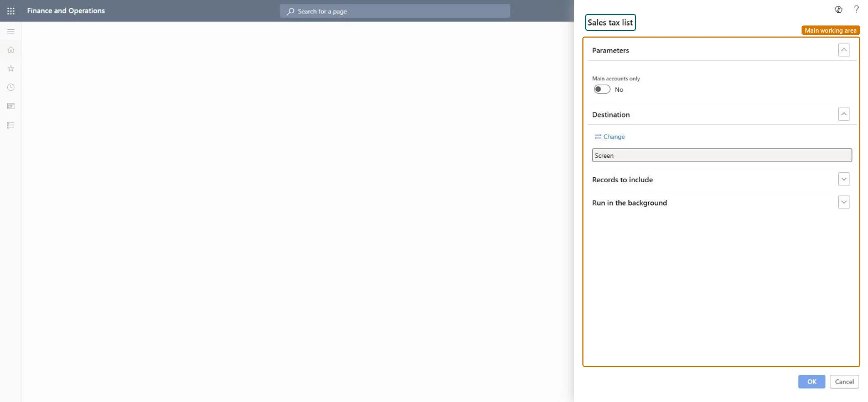Collapse the Destination section chevron

tap(844, 114)
